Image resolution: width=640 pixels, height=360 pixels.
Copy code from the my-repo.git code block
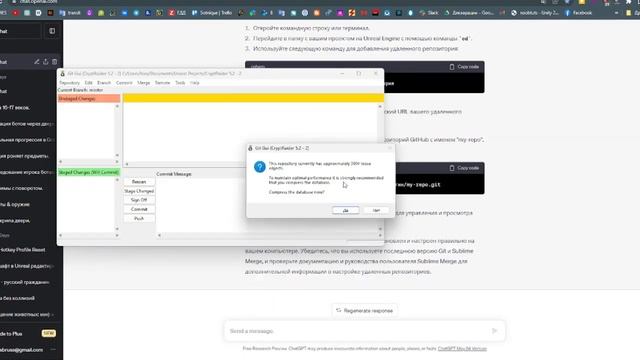(464, 168)
